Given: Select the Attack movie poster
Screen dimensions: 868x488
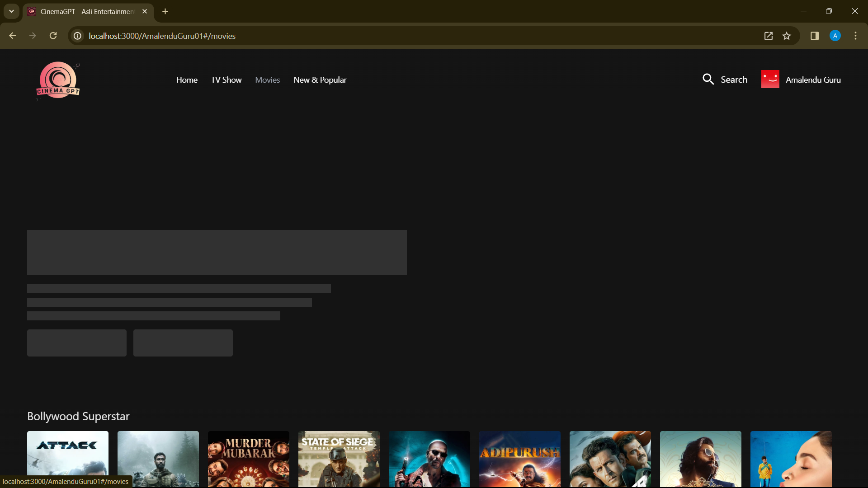Looking at the screenshot, I should click(68, 458).
